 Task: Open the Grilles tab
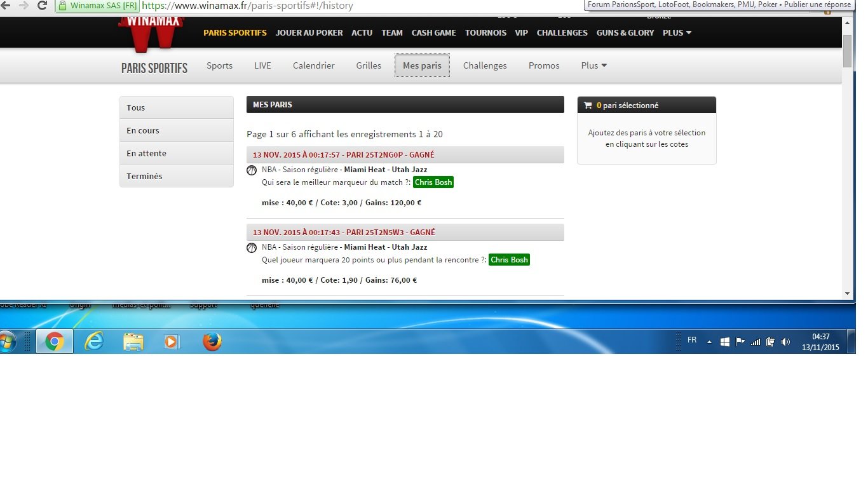pos(369,65)
